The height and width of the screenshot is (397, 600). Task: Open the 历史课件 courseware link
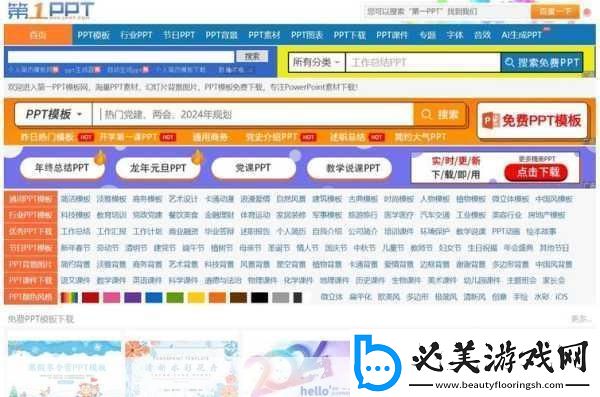(370, 280)
